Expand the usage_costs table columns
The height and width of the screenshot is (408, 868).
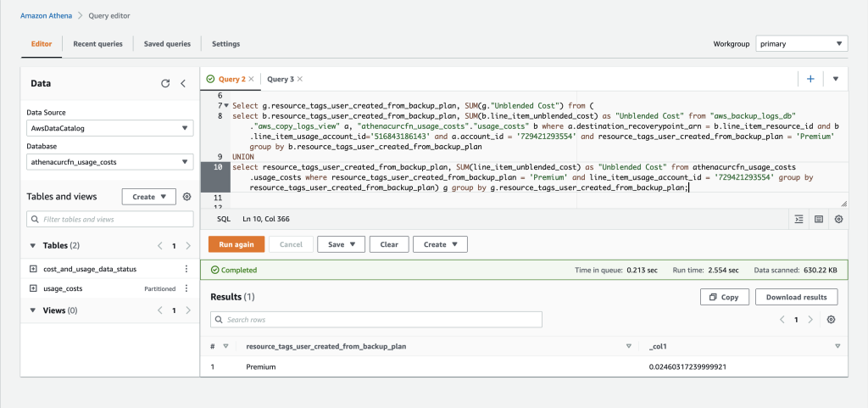point(33,288)
